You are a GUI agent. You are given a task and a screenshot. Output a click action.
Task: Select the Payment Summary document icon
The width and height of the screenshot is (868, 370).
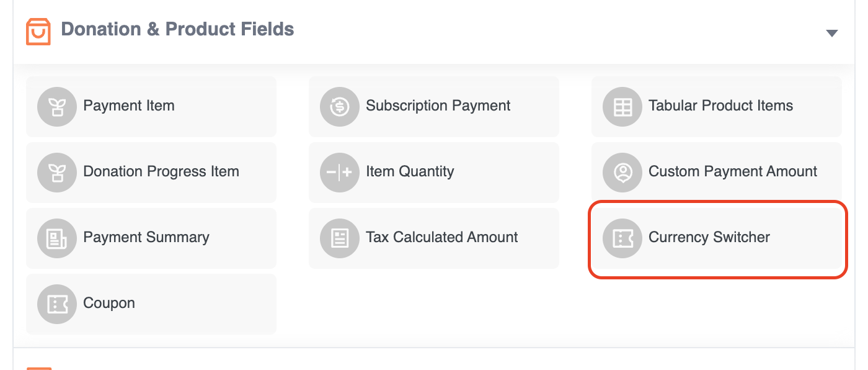[57, 238]
